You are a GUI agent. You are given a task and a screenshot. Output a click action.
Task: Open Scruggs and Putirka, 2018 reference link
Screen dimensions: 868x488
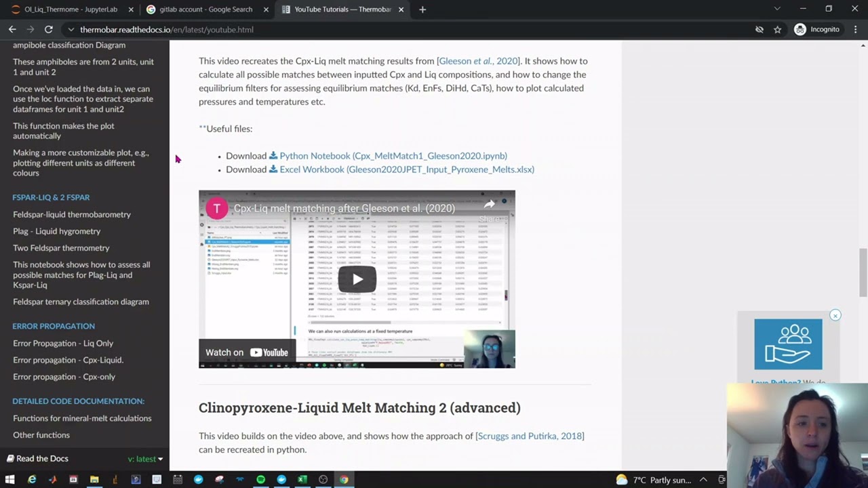pos(530,436)
